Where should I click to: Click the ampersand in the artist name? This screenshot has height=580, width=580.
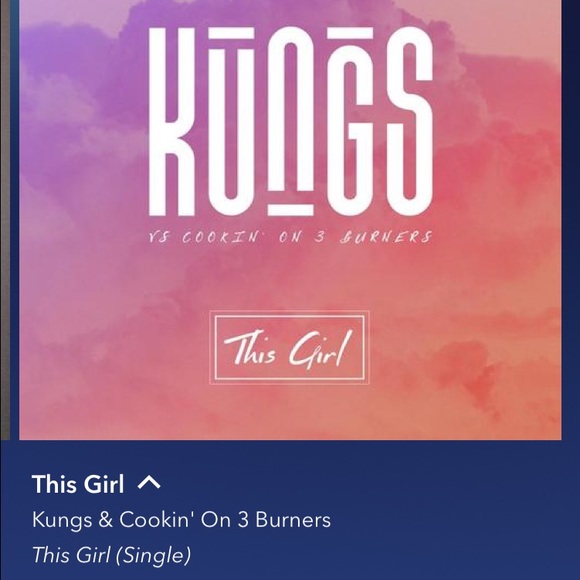tap(105, 519)
